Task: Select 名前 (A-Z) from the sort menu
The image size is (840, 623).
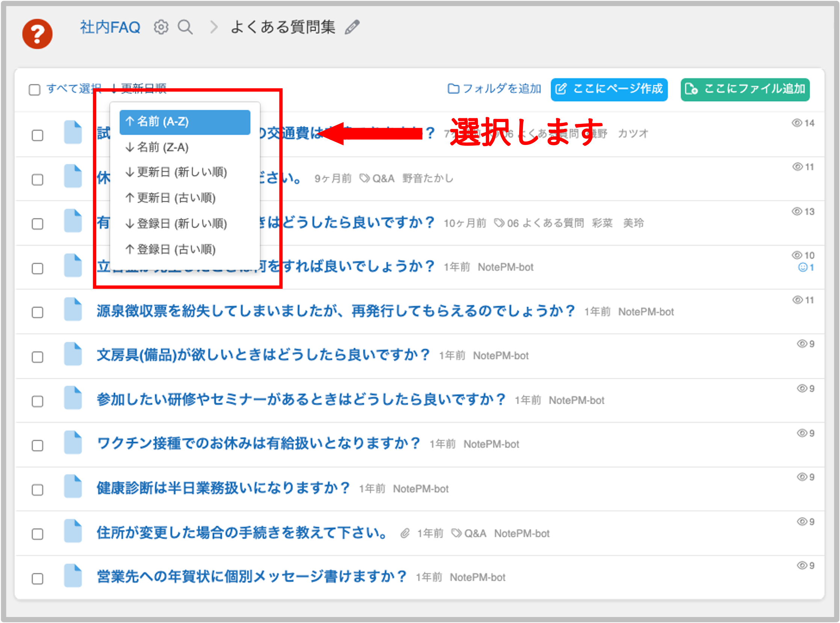Action: click(184, 121)
